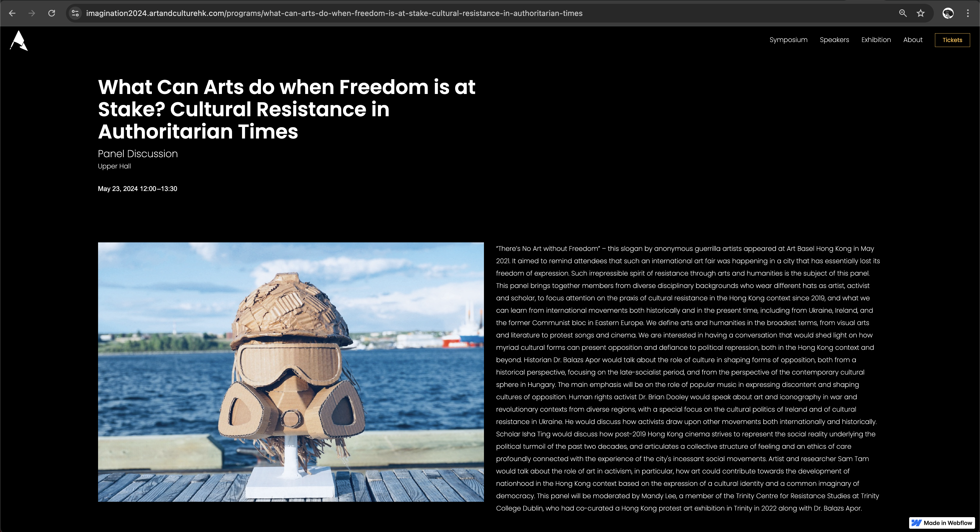Open site information icon in address bar
Image resolution: width=980 pixels, height=532 pixels.
(x=75, y=13)
